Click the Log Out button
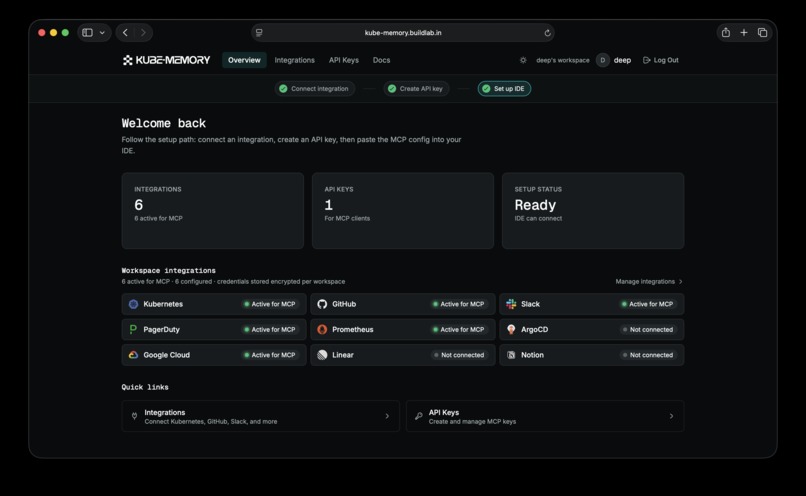Screen dimensions: 806x496 click(x=661, y=60)
